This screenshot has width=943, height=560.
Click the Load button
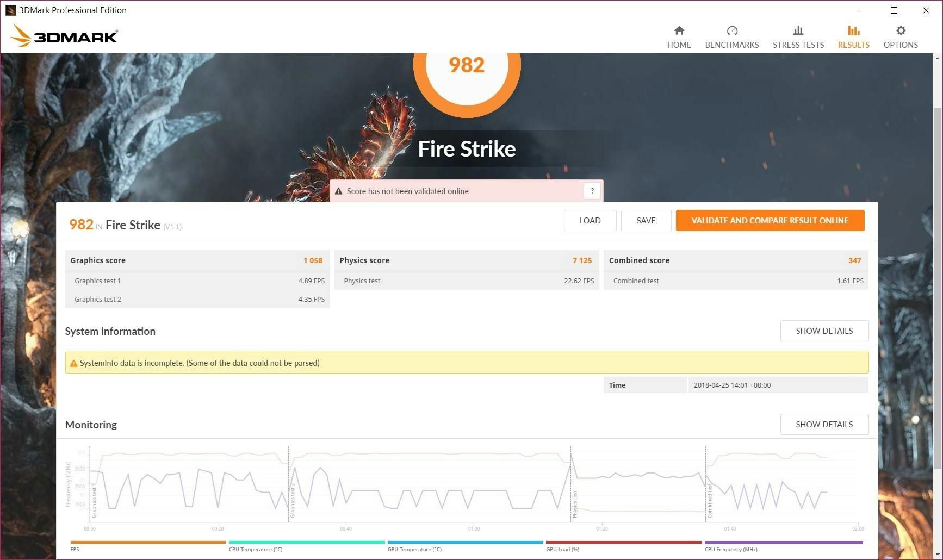click(x=590, y=220)
